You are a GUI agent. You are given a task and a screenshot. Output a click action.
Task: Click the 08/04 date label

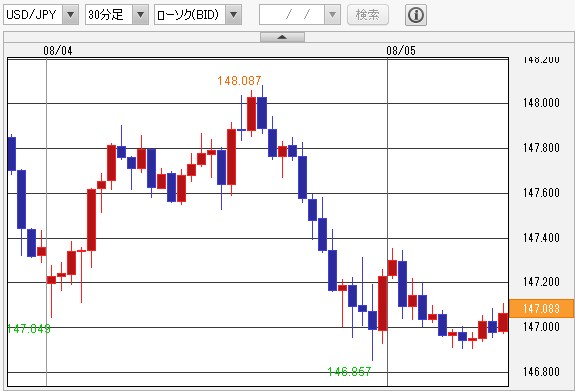pyautogui.click(x=58, y=51)
